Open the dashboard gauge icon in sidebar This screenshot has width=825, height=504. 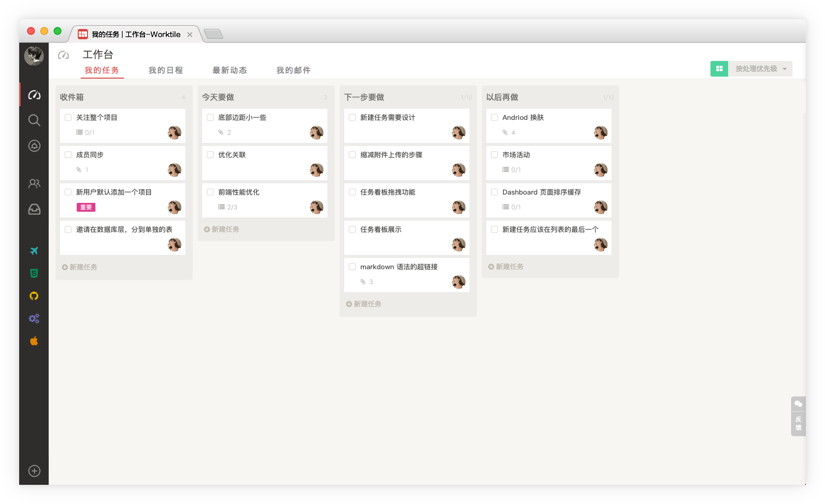pos(34,94)
